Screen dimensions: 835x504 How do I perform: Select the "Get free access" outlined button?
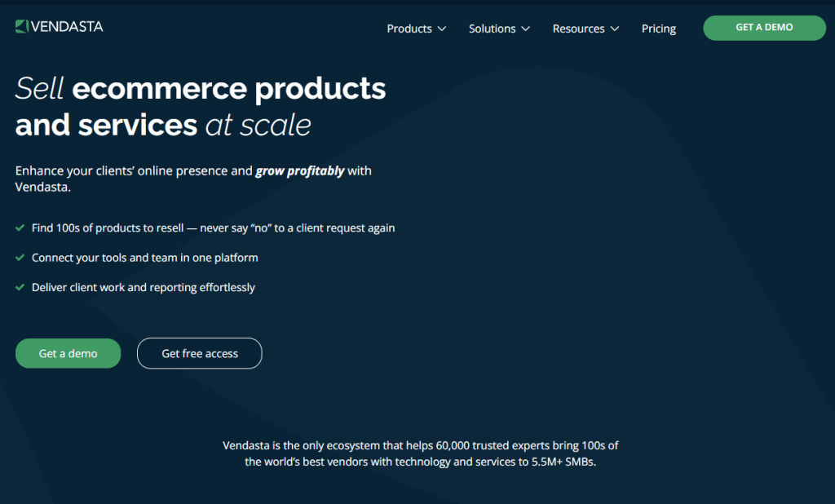point(200,353)
